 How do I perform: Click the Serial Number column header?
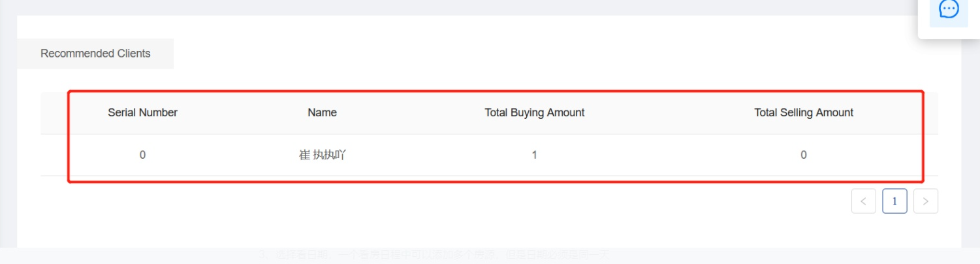pos(142,112)
